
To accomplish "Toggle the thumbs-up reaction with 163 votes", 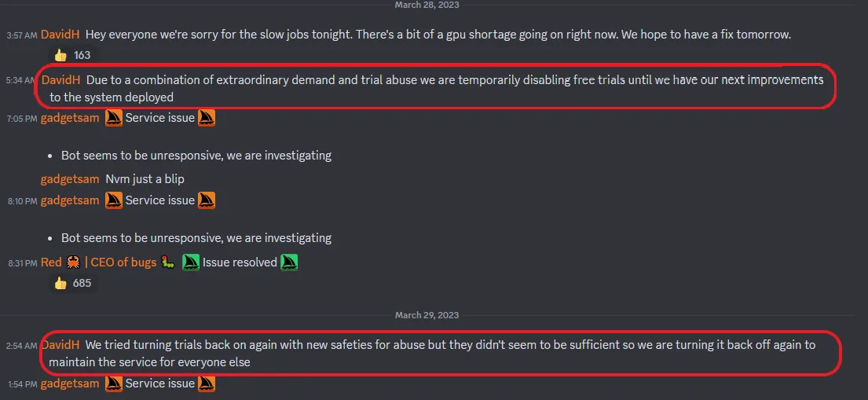I will (72, 55).
